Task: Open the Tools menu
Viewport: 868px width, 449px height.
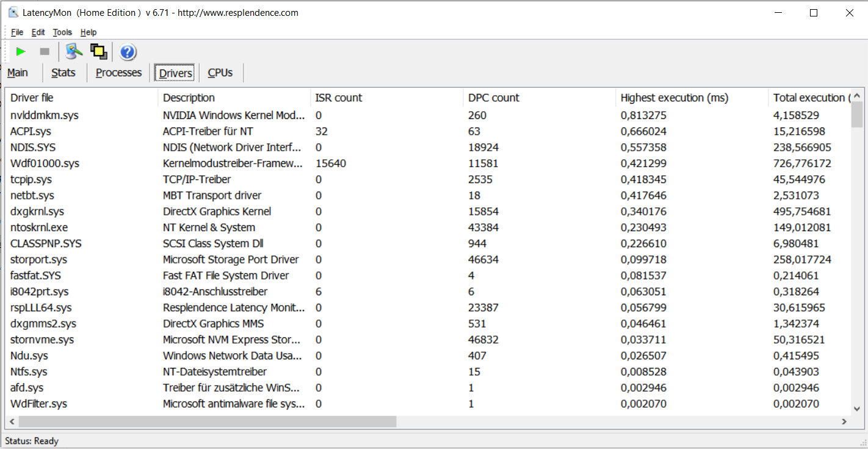Action: point(62,32)
